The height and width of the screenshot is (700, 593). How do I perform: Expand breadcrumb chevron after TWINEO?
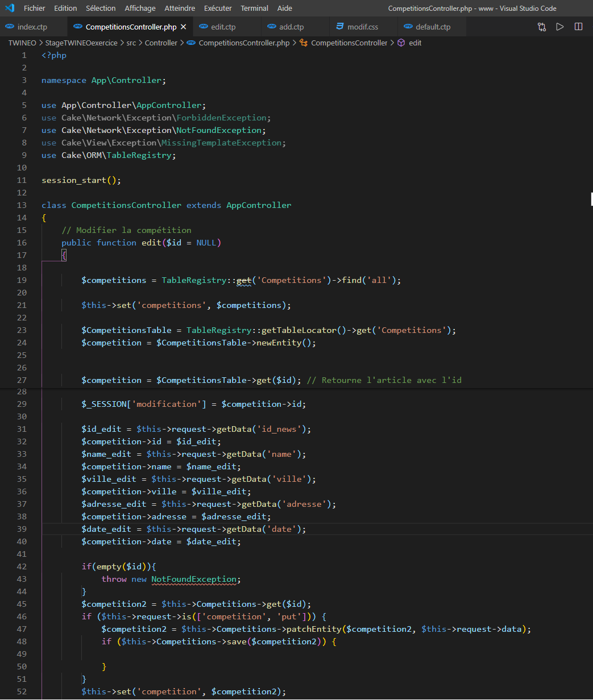coord(41,43)
